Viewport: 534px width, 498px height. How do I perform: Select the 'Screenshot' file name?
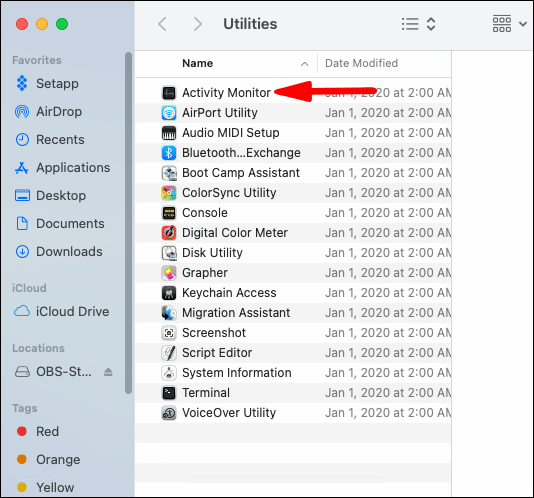tap(214, 333)
